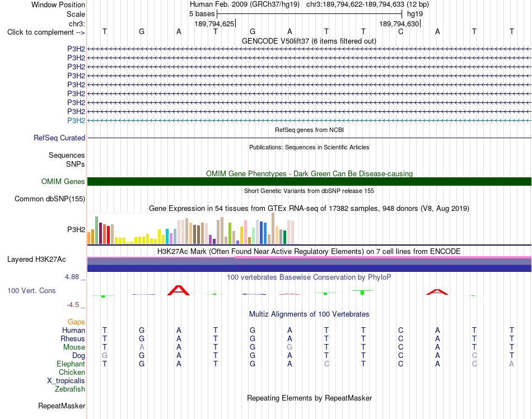
Task: Click the SNPs track label
Action: pos(76,164)
